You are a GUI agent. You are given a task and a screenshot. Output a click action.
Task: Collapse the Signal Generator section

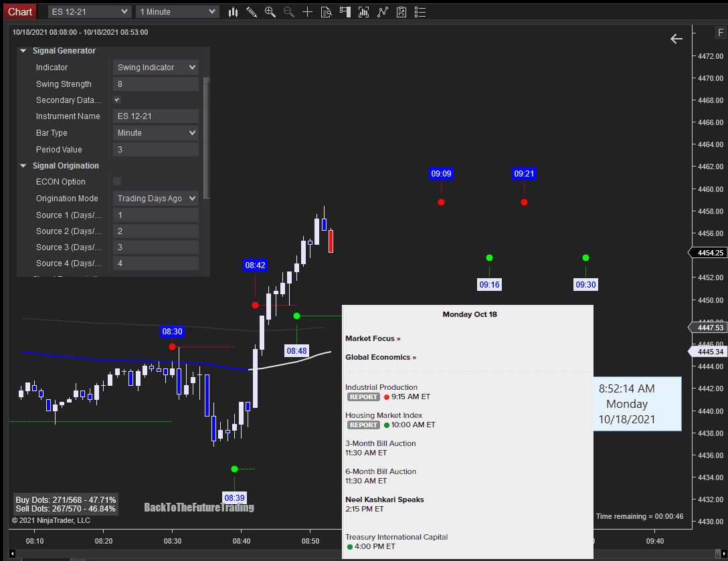click(23, 51)
